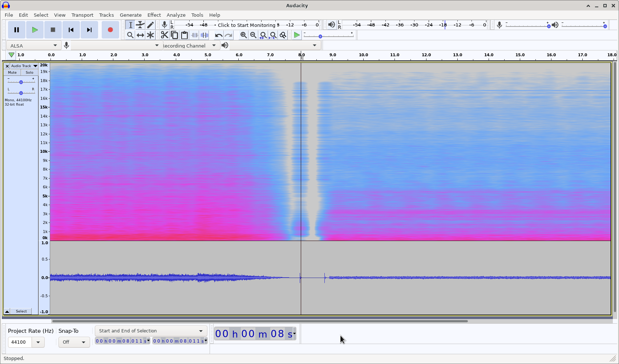The width and height of the screenshot is (619, 364).
Task: Start recording with Record button
Action: (x=110, y=30)
